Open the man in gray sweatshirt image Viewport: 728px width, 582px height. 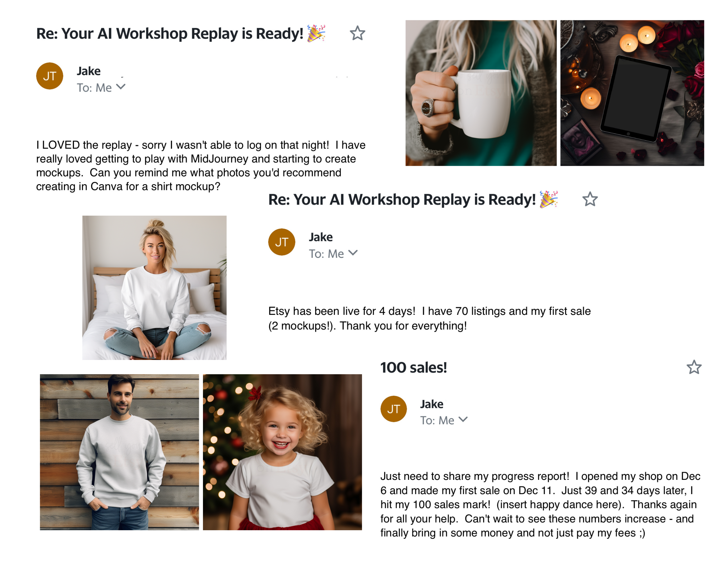(x=119, y=452)
